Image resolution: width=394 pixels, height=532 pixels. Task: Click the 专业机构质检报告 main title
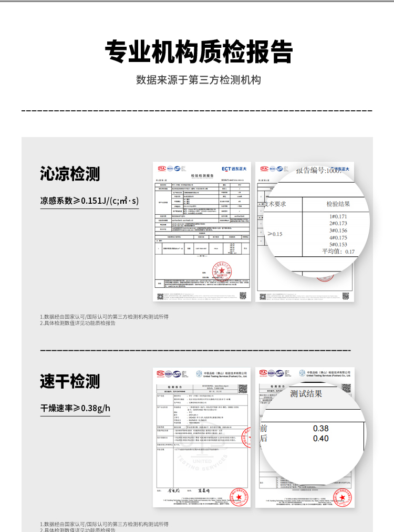198,52
